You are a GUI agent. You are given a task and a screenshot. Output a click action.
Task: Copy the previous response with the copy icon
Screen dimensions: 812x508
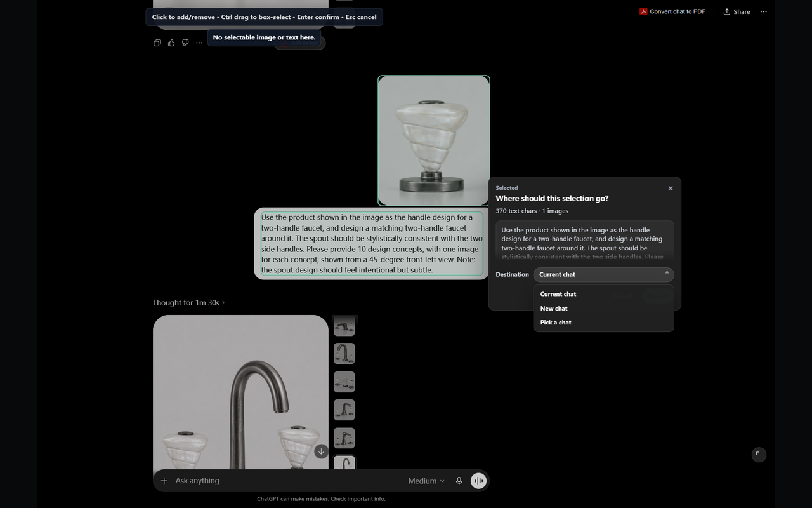click(157, 43)
